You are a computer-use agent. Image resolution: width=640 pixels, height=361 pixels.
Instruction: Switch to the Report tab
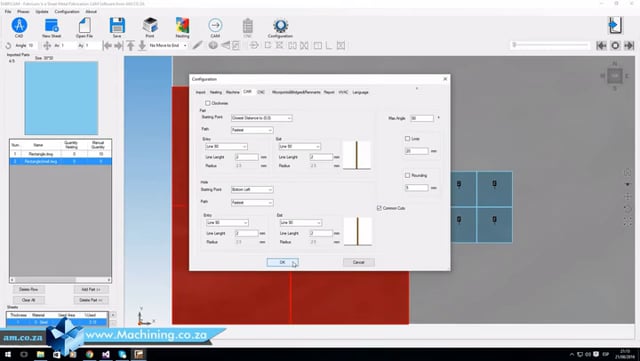[329, 92]
